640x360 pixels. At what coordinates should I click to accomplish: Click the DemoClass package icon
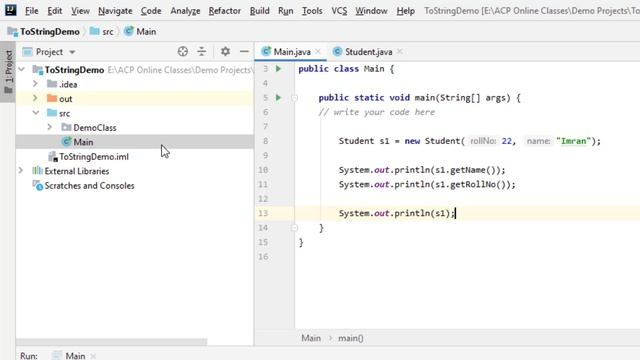pos(67,127)
